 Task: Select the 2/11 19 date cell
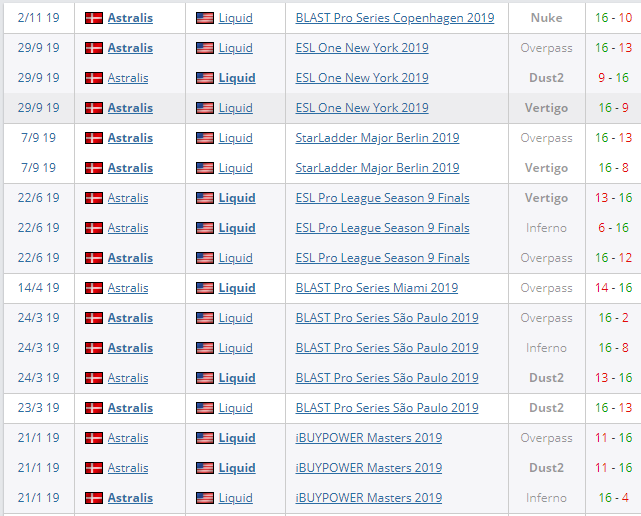tap(38, 18)
